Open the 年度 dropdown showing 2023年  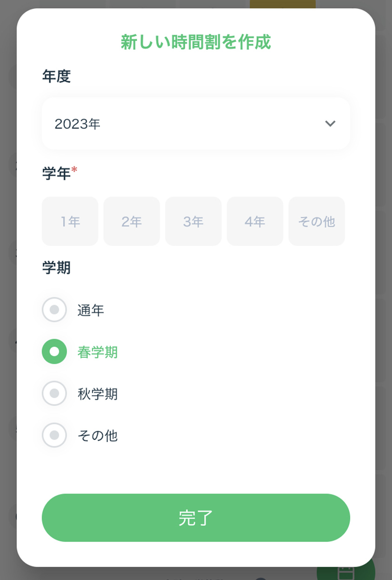(196, 123)
